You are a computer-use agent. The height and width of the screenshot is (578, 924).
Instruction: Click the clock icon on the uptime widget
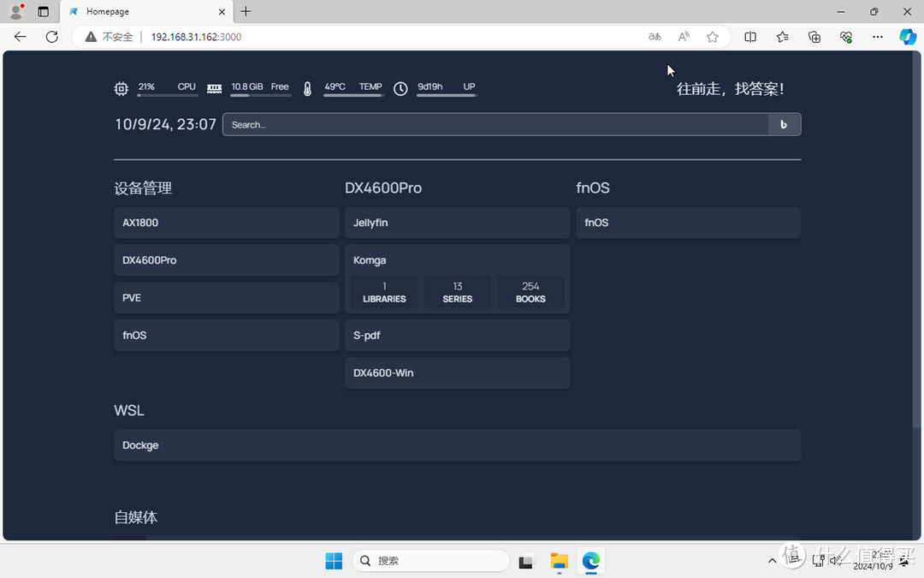[x=400, y=88]
